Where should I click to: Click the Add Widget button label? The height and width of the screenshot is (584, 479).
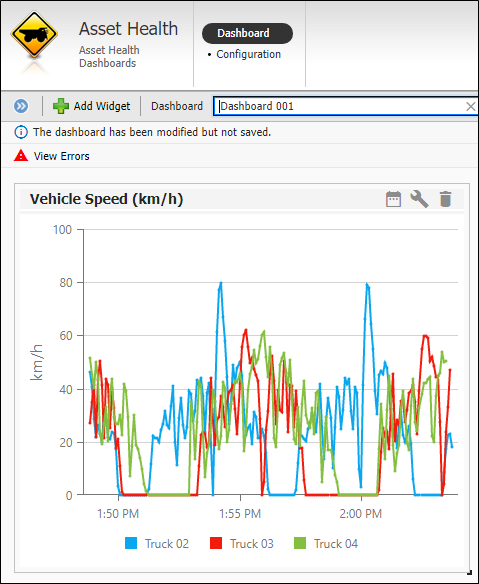[102, 106]
